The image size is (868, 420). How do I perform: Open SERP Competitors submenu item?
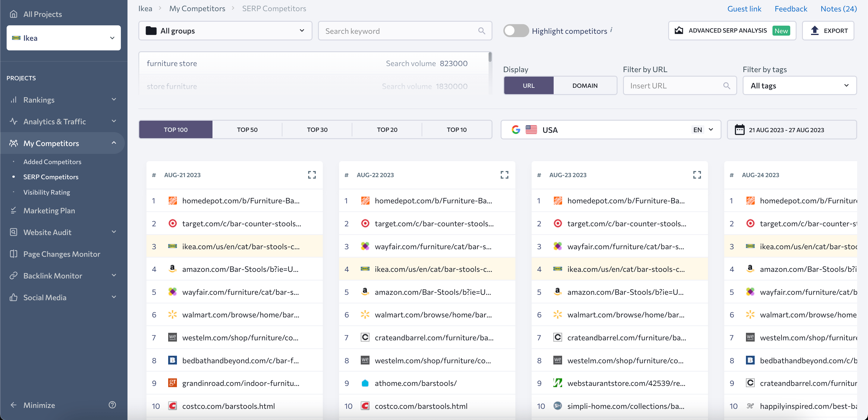point(51,177)
